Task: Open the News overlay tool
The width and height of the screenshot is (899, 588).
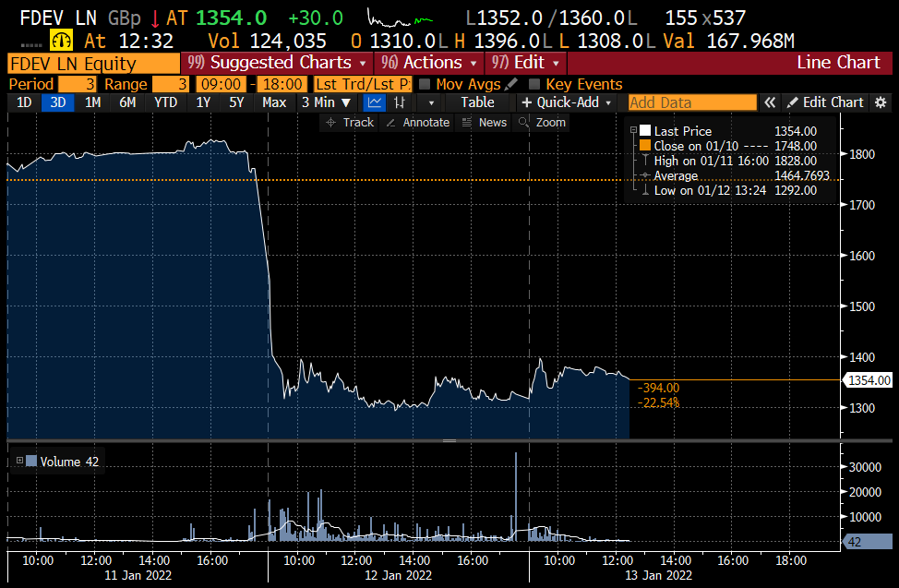Action: click(x=485, y=123)
